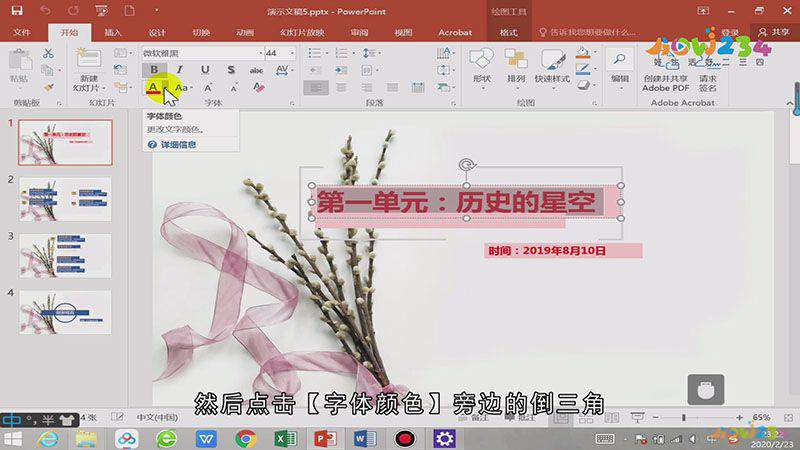Select slide 2 thumbnail
The height and width of the screenshot is (450, 800).
click(65, 199)
